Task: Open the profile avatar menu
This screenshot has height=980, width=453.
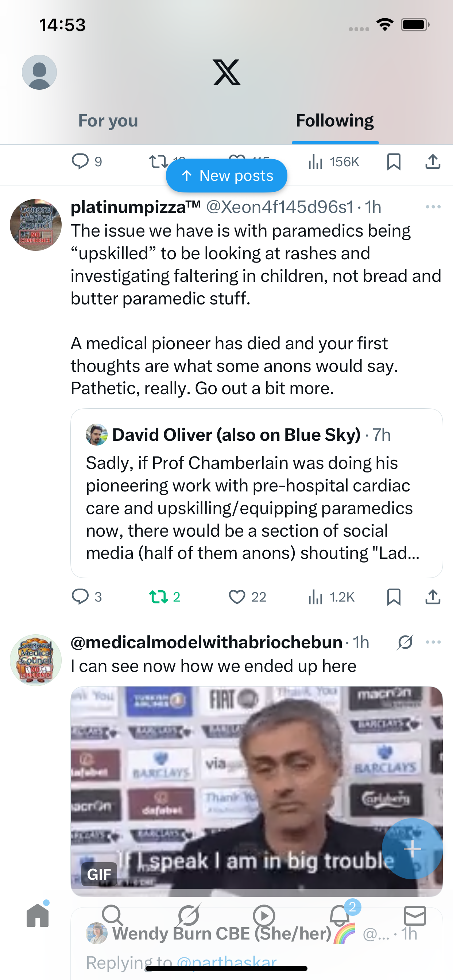Action: (39, 72)
